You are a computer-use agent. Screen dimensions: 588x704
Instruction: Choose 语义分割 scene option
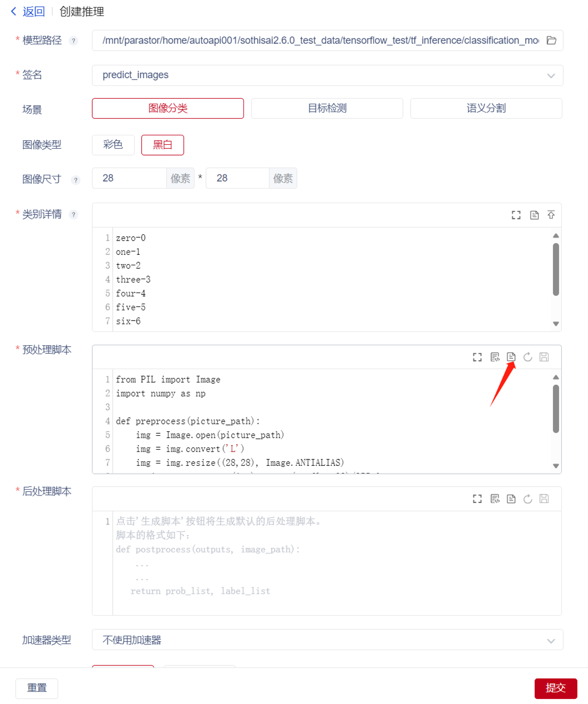[x=486, y=108]
